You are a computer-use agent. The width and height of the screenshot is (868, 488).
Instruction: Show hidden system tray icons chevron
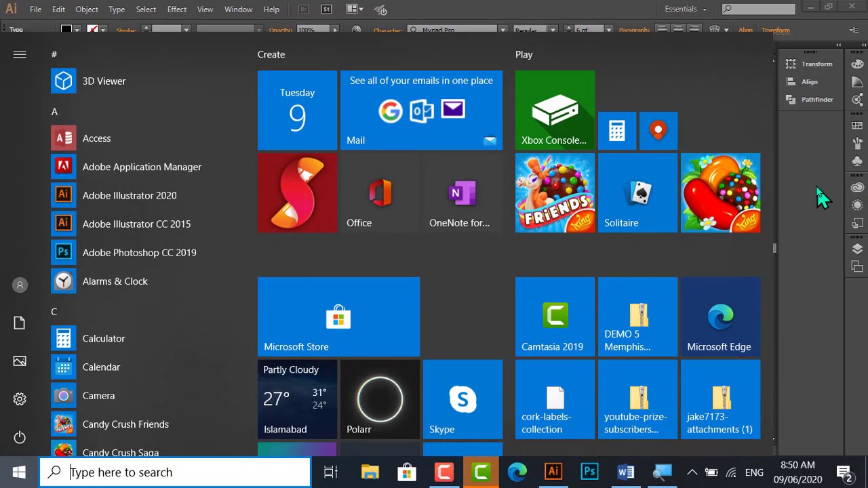692,472
